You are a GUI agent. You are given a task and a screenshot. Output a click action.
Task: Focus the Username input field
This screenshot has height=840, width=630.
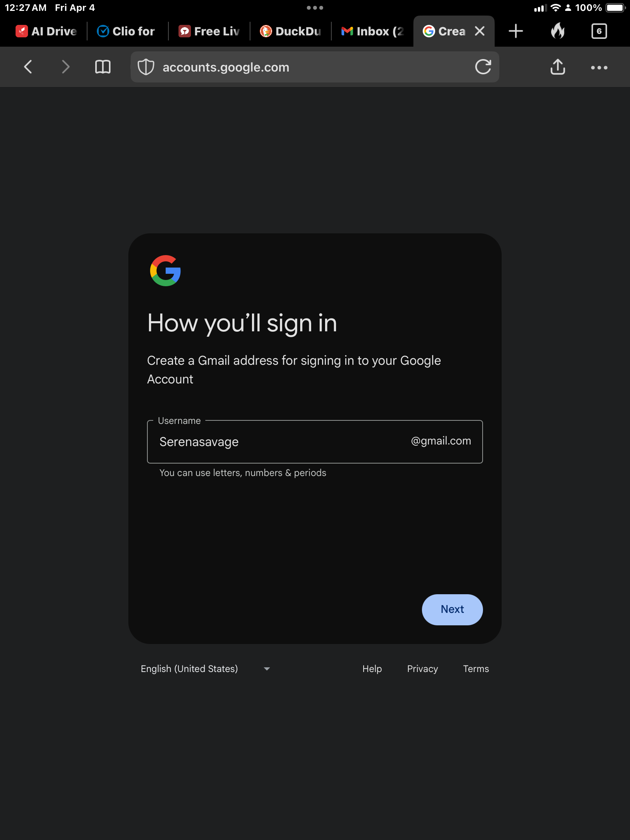pos(315,442)
